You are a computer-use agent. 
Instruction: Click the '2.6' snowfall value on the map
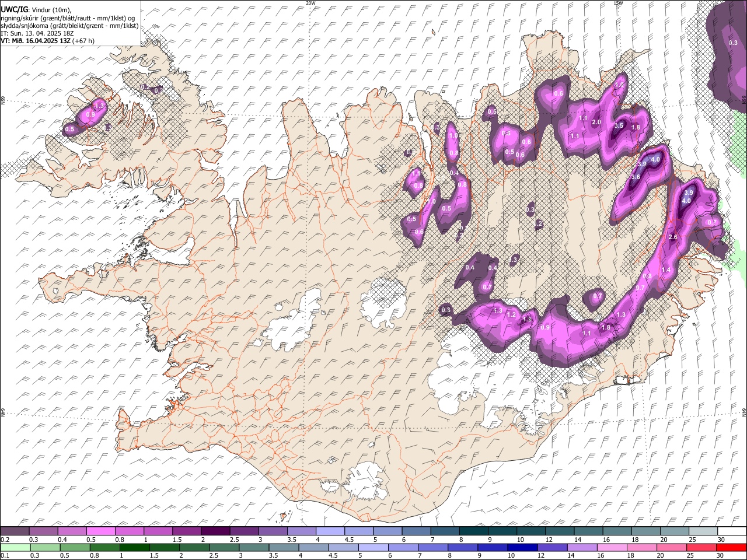click(672, 237)
